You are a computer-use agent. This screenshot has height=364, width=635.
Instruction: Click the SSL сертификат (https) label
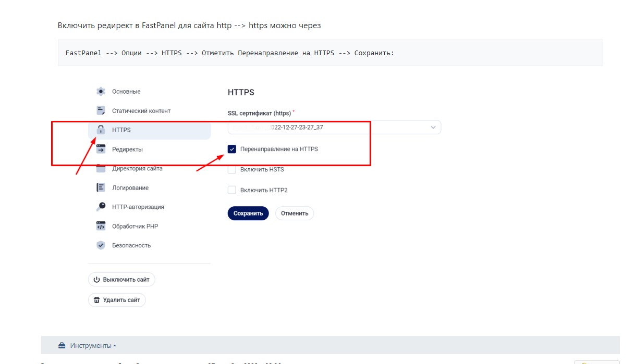coord(261,112)
